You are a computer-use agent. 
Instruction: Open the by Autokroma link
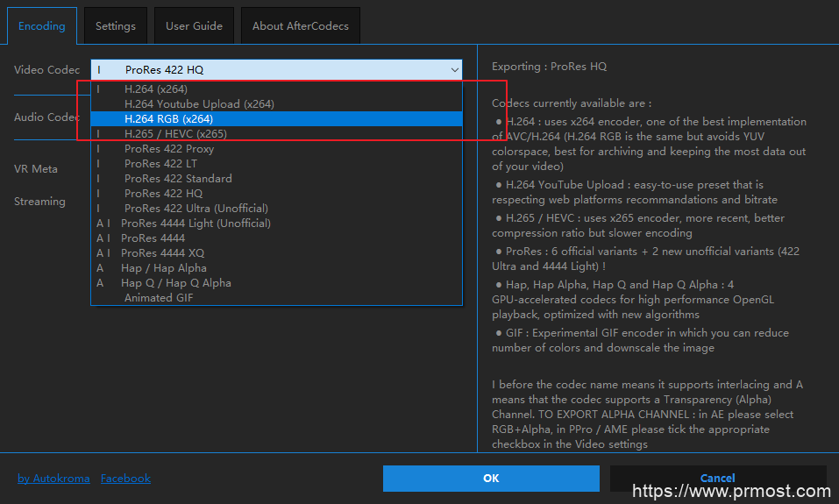coord(53,479)
